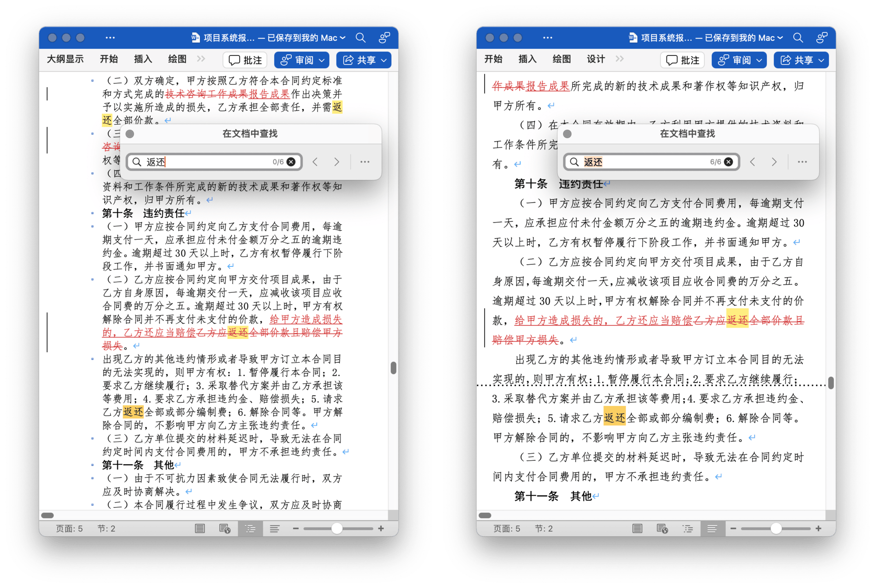Click the search icon in the left window title bar
Viewport: 875px width, 588px height.
tap(360, 38)
